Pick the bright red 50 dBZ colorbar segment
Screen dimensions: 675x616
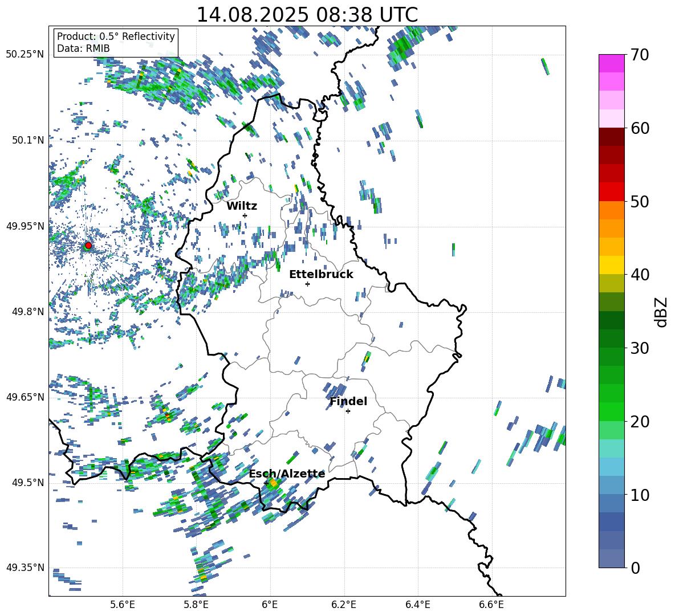pos(611,192)
